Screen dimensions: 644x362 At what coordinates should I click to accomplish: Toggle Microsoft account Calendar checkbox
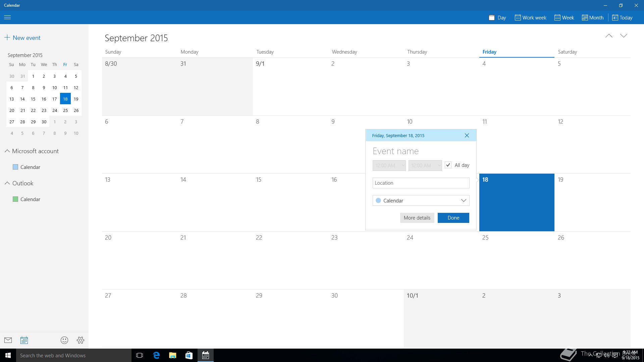tap(15, 167)
